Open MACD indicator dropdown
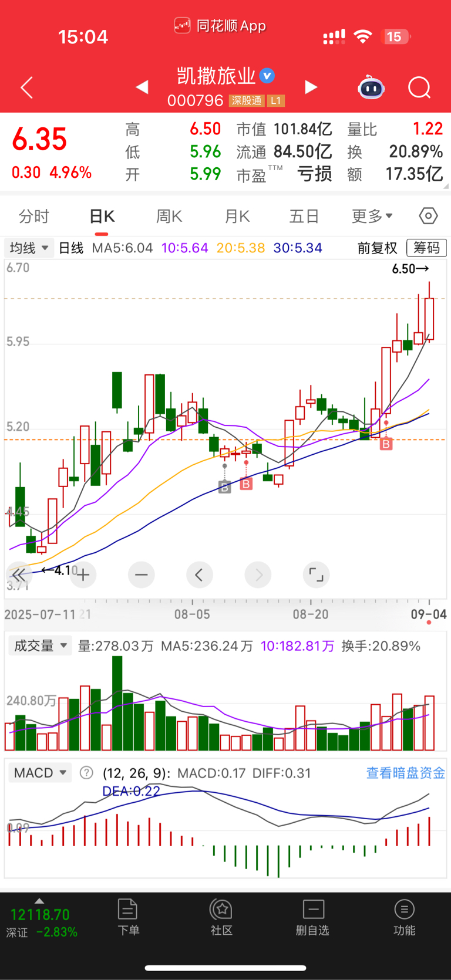Screen dimensions: 451x980 tap(40, 772)
